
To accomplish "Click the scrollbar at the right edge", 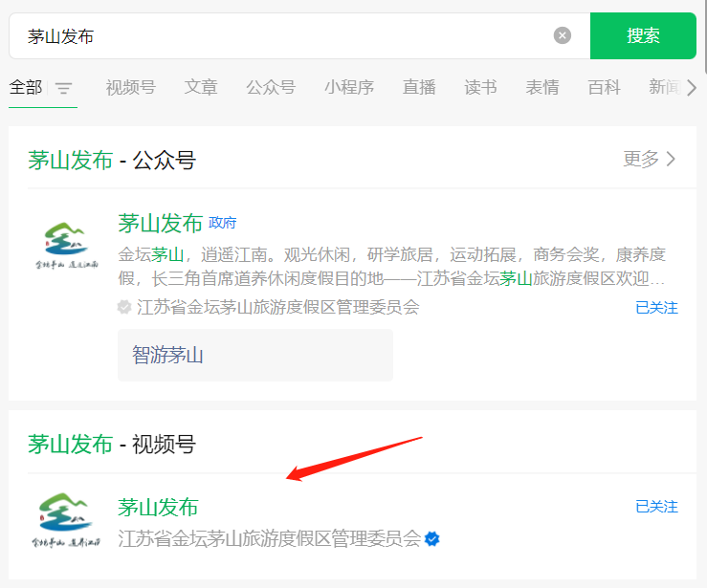I will tap(705, 36).
